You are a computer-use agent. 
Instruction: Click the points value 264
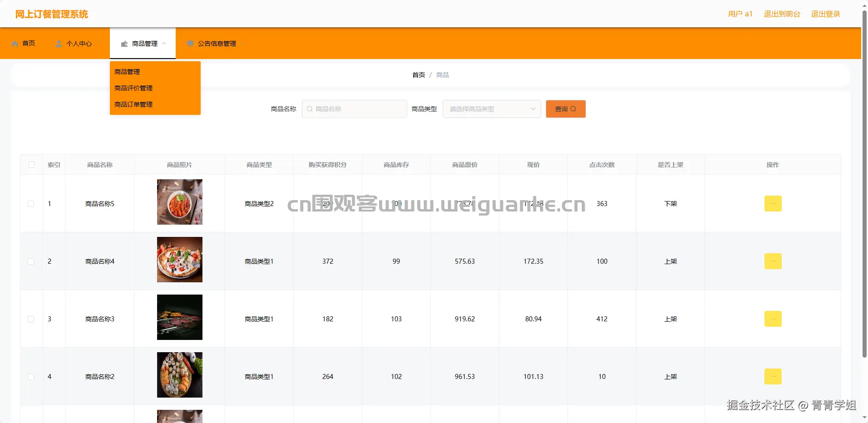click(x=328, y=377)
